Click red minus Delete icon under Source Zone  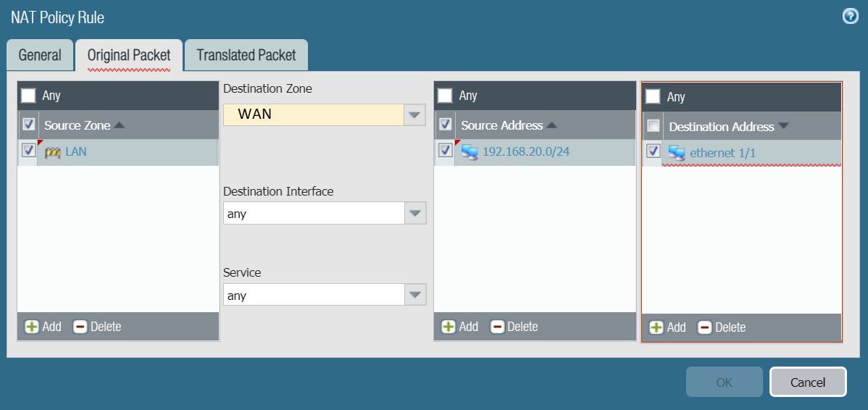tap(80, 327)
